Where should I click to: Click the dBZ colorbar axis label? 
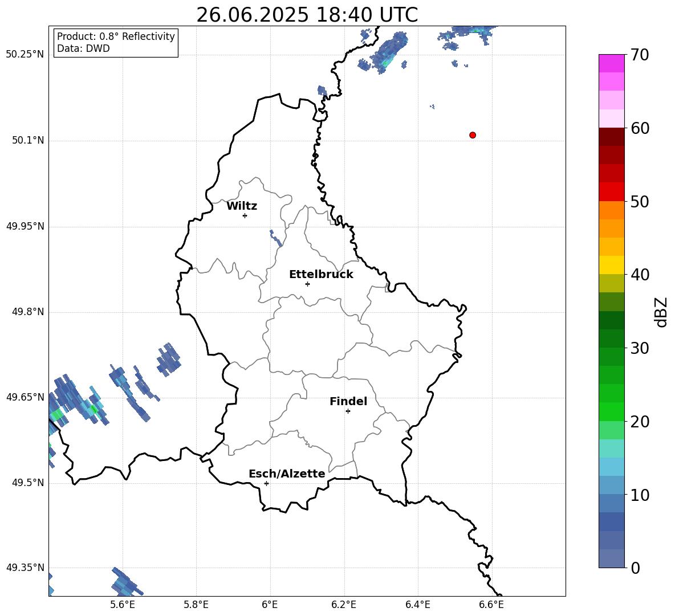click(x=661, y=312)
